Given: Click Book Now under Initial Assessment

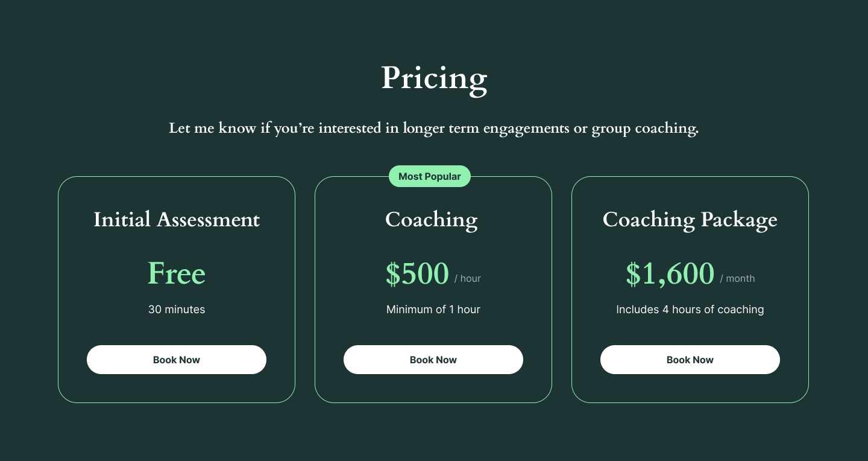Looking at the screenshot, I should pos(177,360).
